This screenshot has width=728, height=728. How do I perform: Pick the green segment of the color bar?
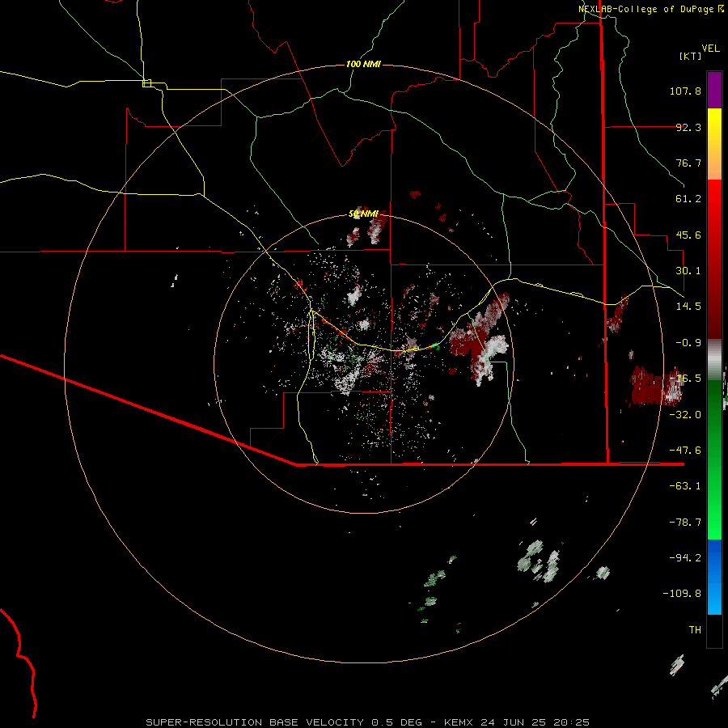714,459
